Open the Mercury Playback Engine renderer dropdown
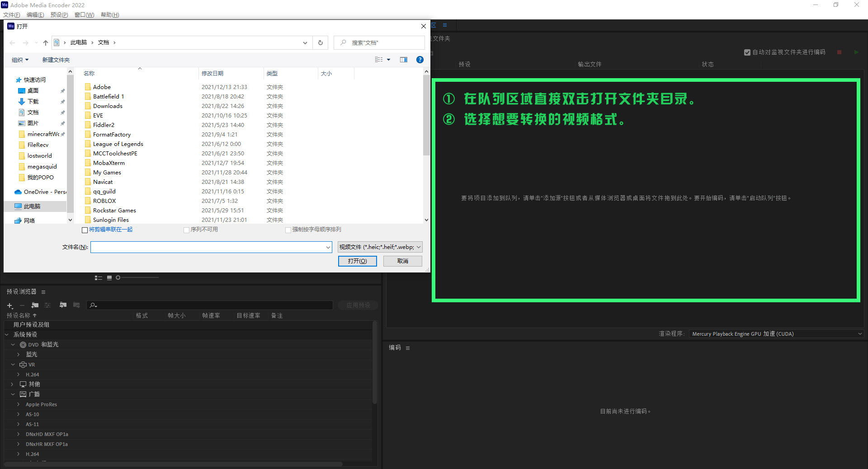This screenshot has height=469, width=868. 776,334
